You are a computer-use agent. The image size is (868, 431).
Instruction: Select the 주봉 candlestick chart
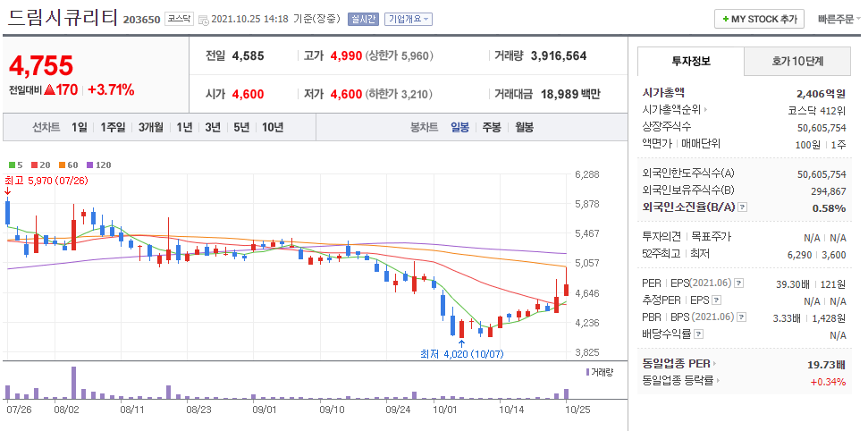[492, 127]
